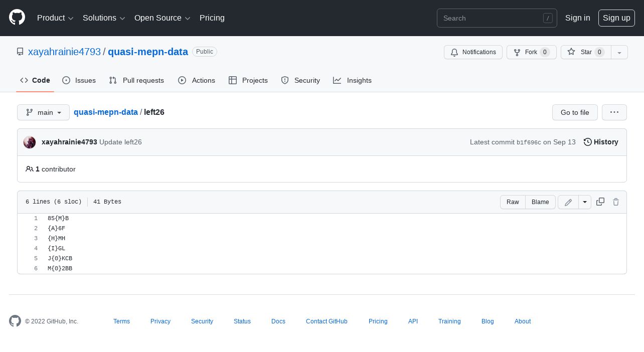
Task: Select the Pull requests tab
Action: click(136, 80)
